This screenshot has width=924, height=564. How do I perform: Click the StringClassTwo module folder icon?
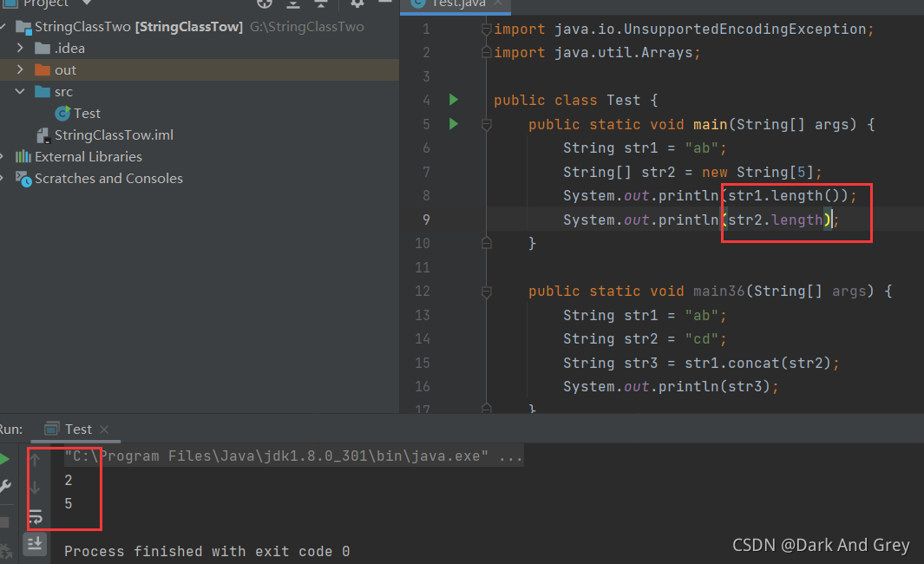[23, 27]
